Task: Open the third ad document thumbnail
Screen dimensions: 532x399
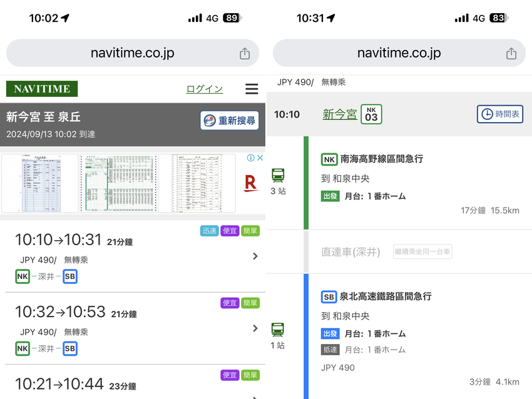Action: [197, 183]
